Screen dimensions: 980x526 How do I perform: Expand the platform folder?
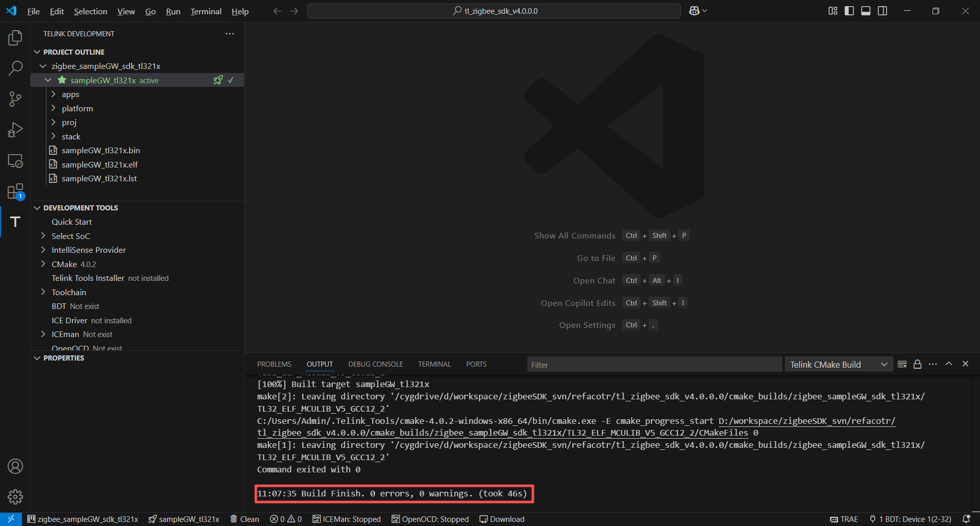click(53, 108)
